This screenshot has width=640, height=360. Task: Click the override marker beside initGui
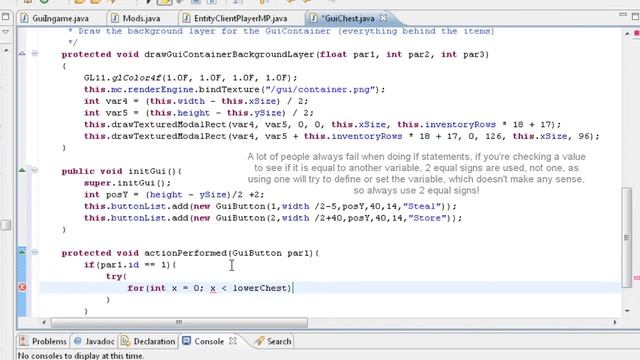[x=22, y=170]
